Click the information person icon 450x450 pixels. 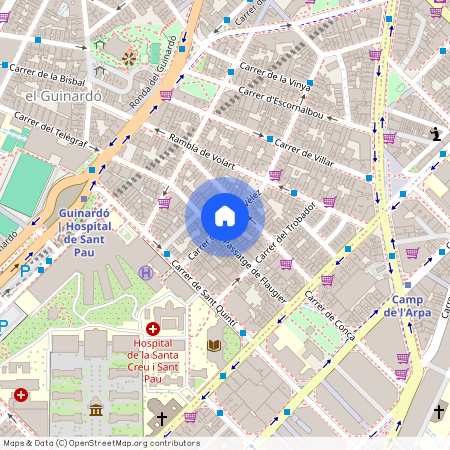click(x=435, y=134)
